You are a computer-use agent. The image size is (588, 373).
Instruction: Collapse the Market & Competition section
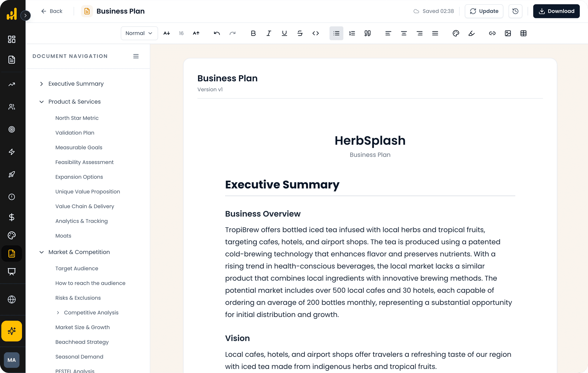[x=41, y=252]
